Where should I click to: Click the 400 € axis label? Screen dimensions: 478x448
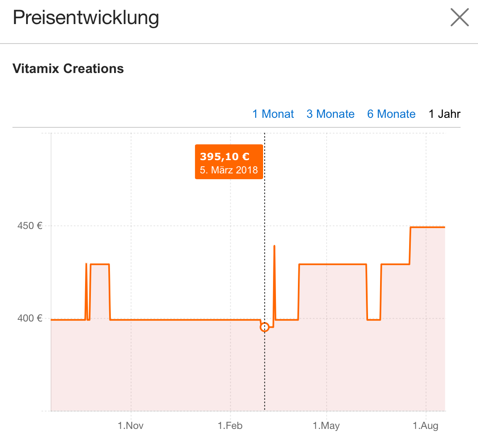pos(30,319)
